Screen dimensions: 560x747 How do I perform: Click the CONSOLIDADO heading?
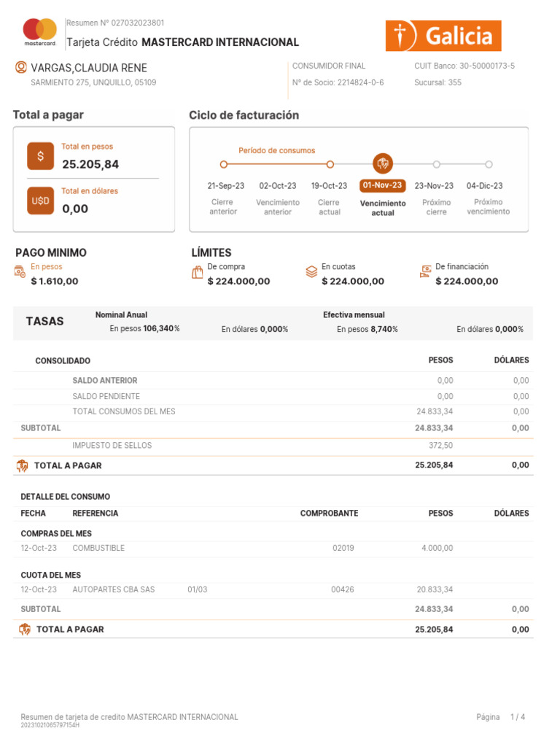[x=63, y=360]
